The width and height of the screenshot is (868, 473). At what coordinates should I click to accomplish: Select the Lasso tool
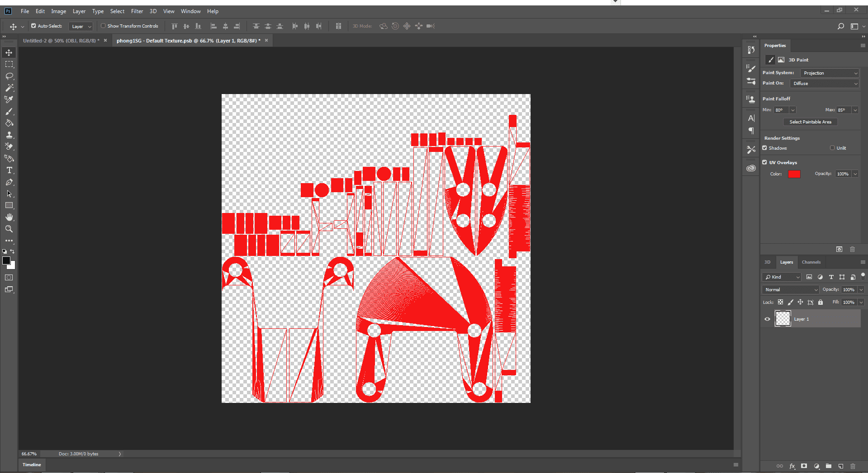click(9, 76)
